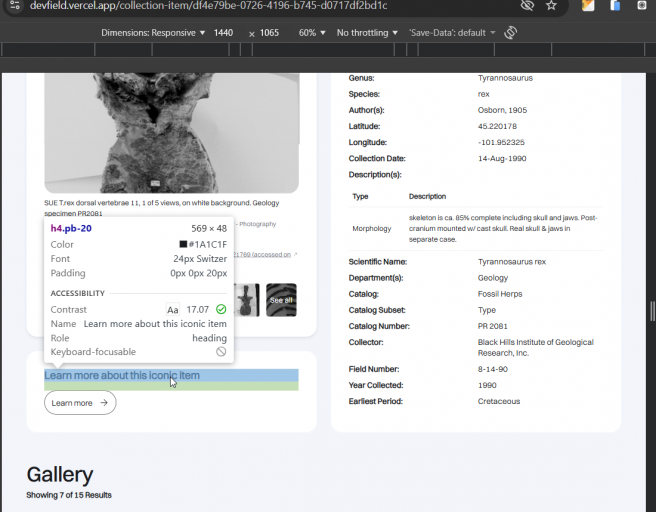This screenshot has height=512, width=656.
Task: Click the site information icon beside the URL
Action: (x=15, y=5)
